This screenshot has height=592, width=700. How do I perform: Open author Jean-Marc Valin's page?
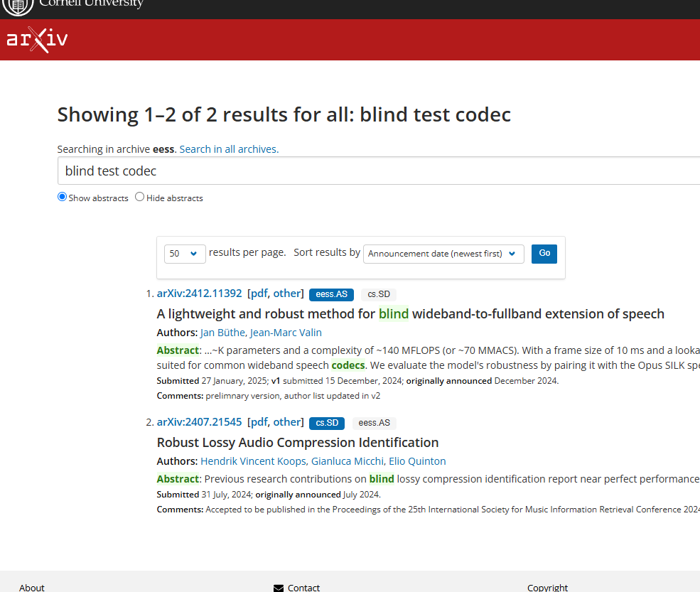click(286, 333)
